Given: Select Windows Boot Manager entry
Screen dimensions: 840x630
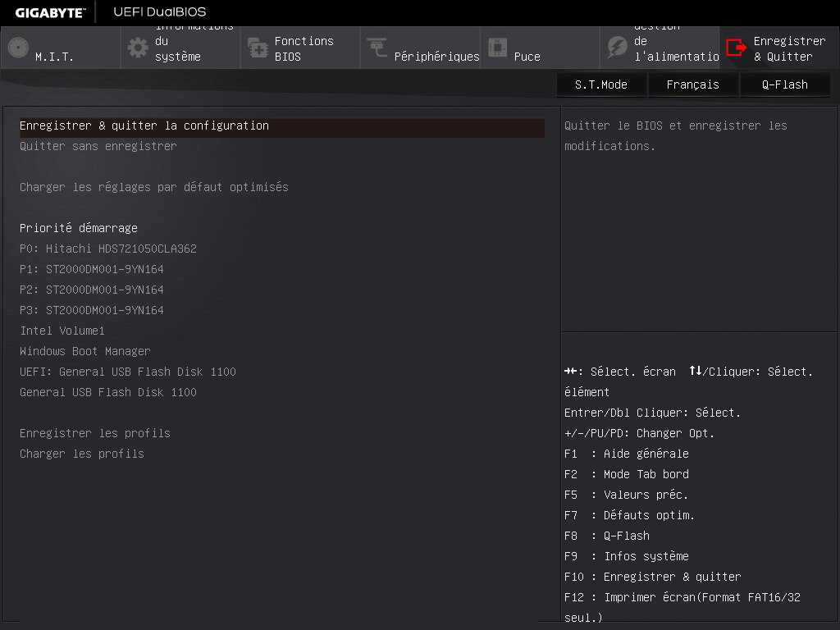Looking at the screenshot, I should 85,351.
